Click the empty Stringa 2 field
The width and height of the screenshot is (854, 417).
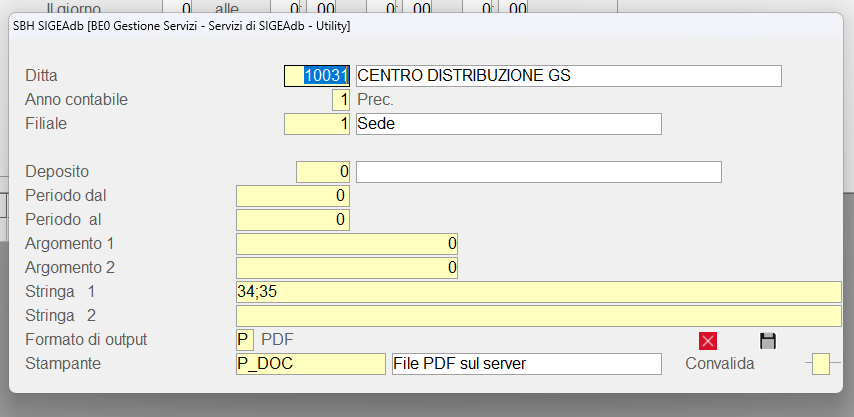pyautogui.click(x=538, y=316)
